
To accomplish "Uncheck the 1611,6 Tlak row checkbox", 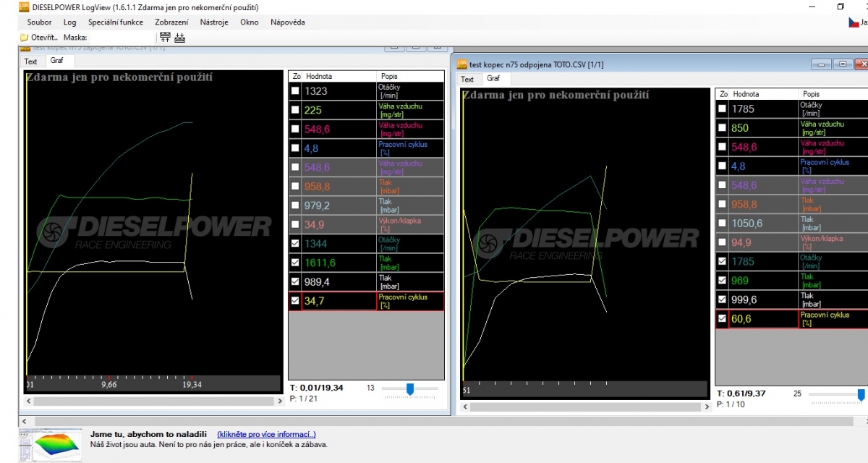I will click(294, 263).
